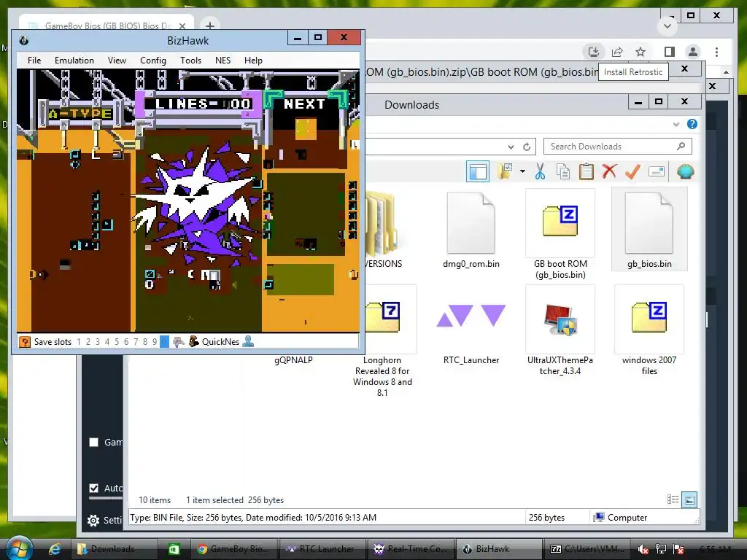This screenshot has height=560, width=747.
Task: Toggle Chrome side panel icon
Action: coord(670,52)
